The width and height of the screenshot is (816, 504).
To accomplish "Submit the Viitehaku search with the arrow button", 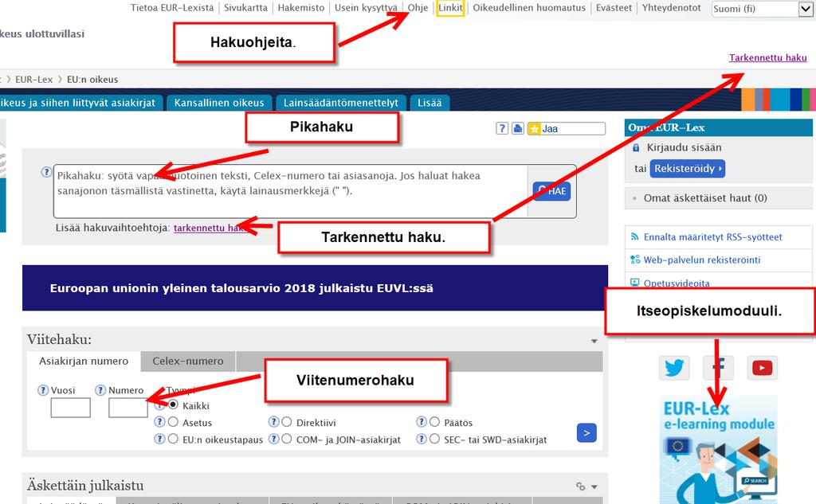I will (586, 433).
